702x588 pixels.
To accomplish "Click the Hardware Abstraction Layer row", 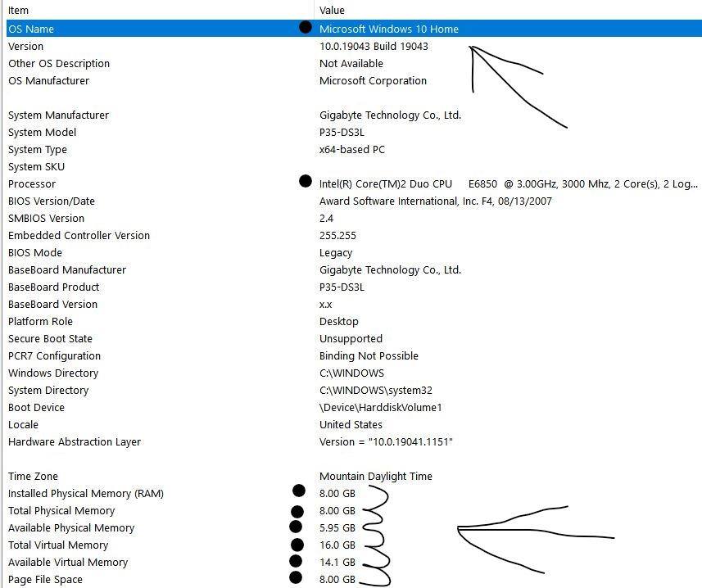I will 75,441.
